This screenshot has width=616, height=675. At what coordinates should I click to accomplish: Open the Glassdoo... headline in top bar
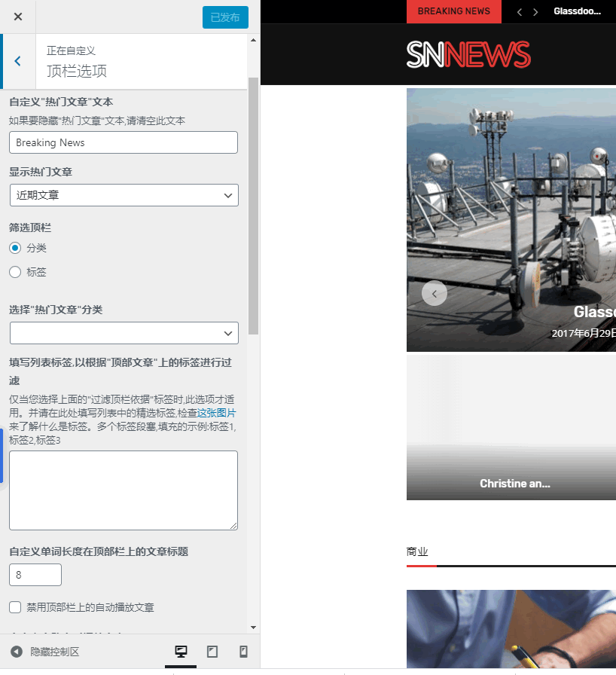[x=578, y=11]
